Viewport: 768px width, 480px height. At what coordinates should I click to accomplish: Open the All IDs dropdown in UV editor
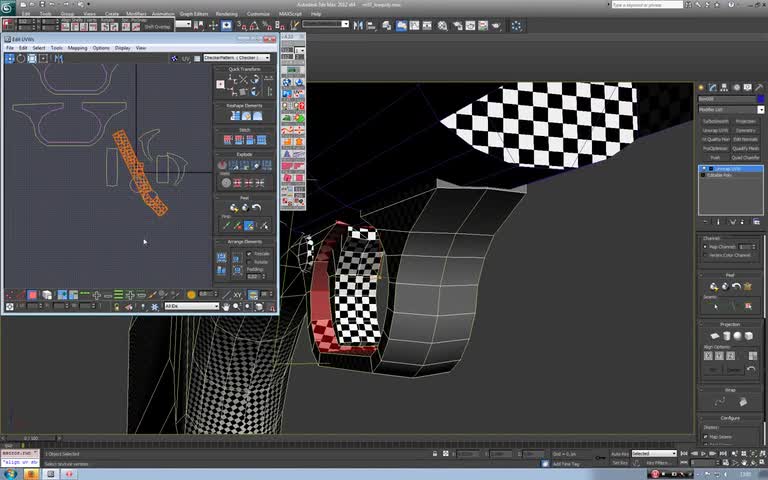pyautogui.click(x=190, y=306)
